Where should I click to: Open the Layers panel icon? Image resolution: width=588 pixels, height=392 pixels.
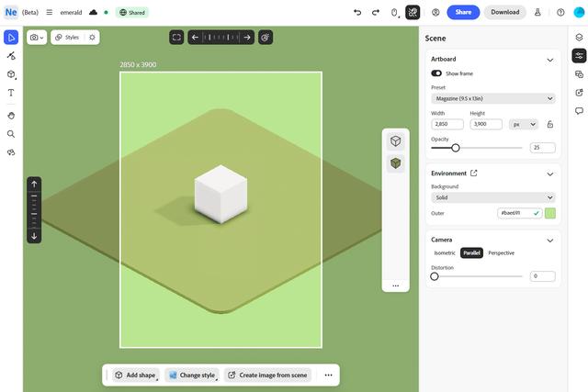(x=579, y=38)
